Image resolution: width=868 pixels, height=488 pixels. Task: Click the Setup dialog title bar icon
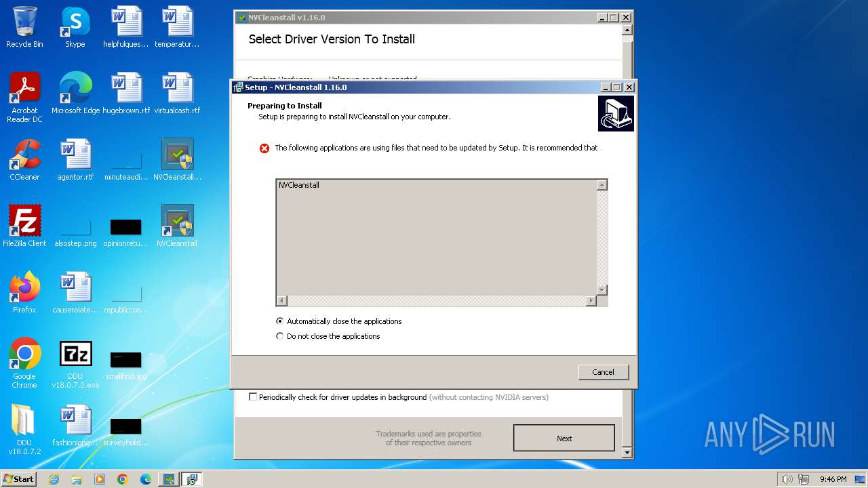tap(238, 87)
